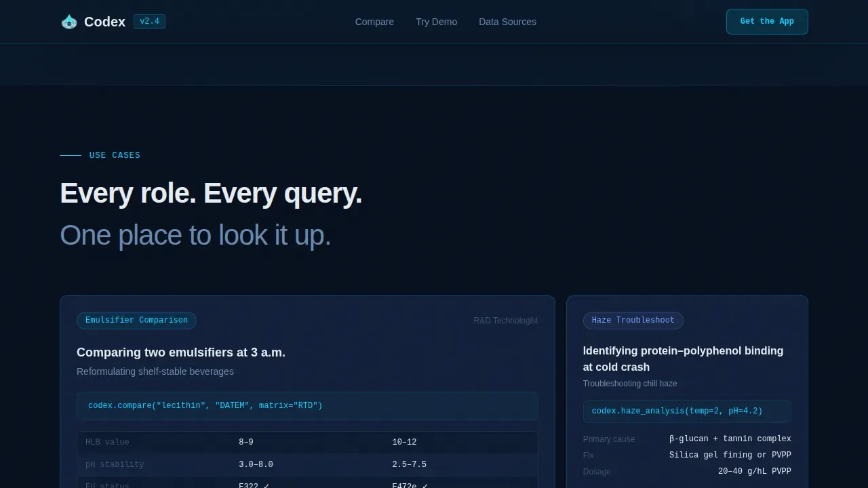This screenshot has height=488, width=868.
Task: Go to Data Sources page
Action: (507, 22)
